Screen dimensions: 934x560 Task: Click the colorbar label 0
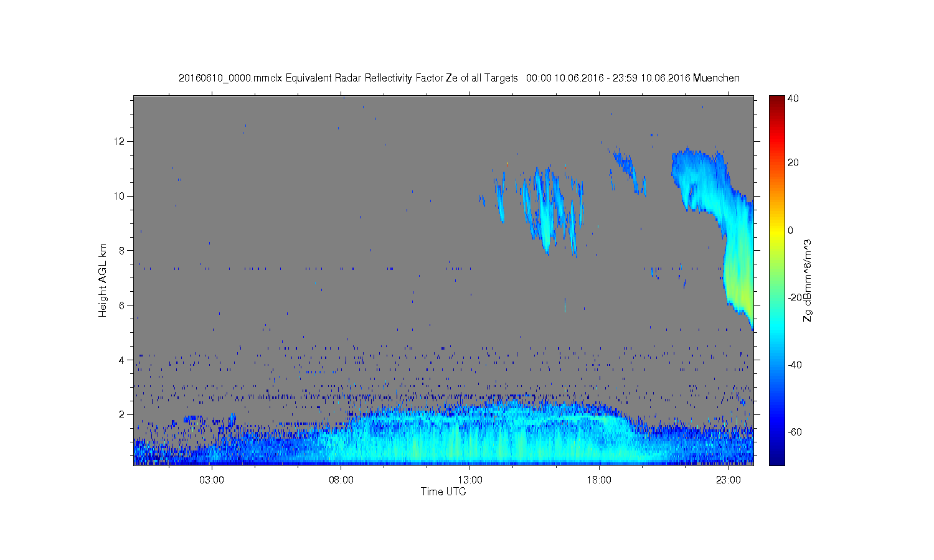[x=791, y=230]
